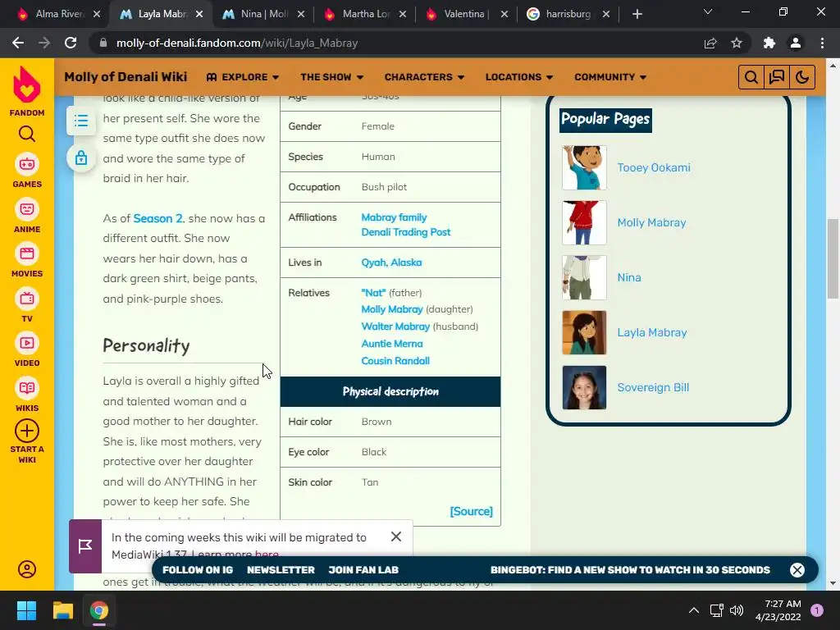Close the Bingebot bottom banner
840x630 pixels.
click(x=797, y=569)
